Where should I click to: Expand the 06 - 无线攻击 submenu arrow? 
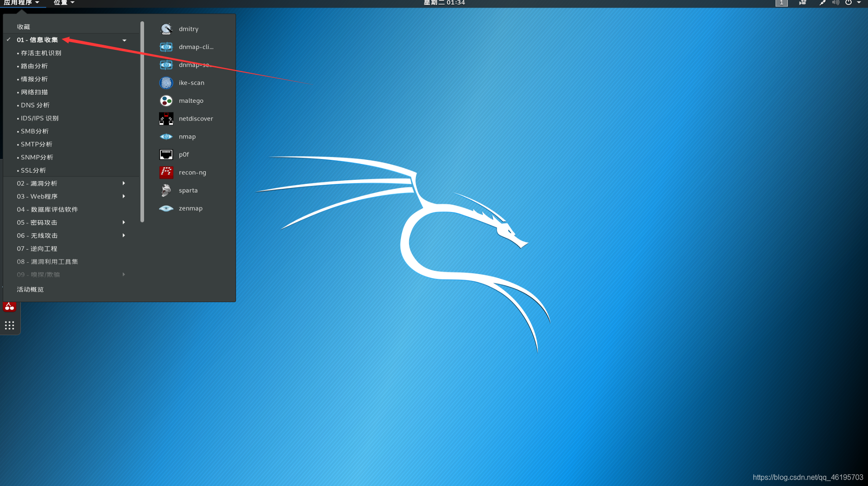click(124, 236)
